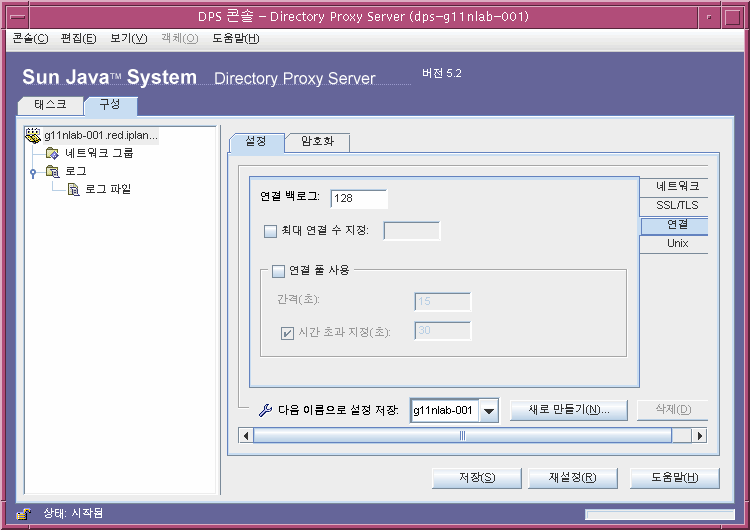Click the 재설정(R) button

[573, 478]
